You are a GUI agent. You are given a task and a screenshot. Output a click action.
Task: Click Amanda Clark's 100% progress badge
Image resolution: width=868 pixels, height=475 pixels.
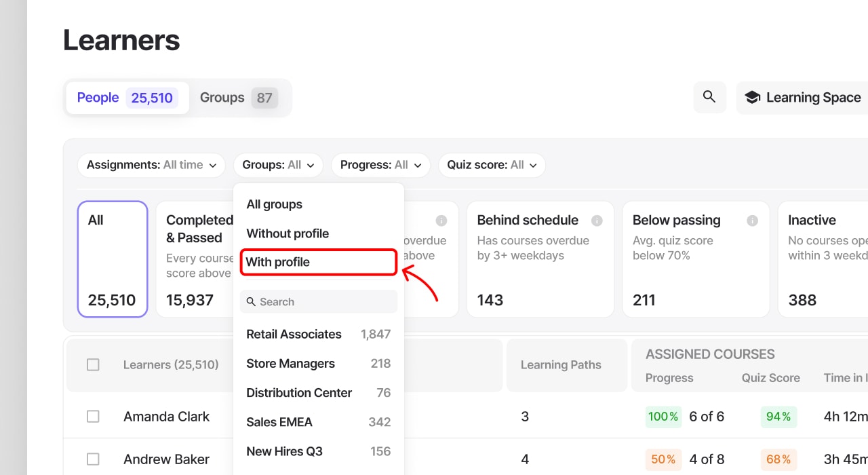point(663,417)
